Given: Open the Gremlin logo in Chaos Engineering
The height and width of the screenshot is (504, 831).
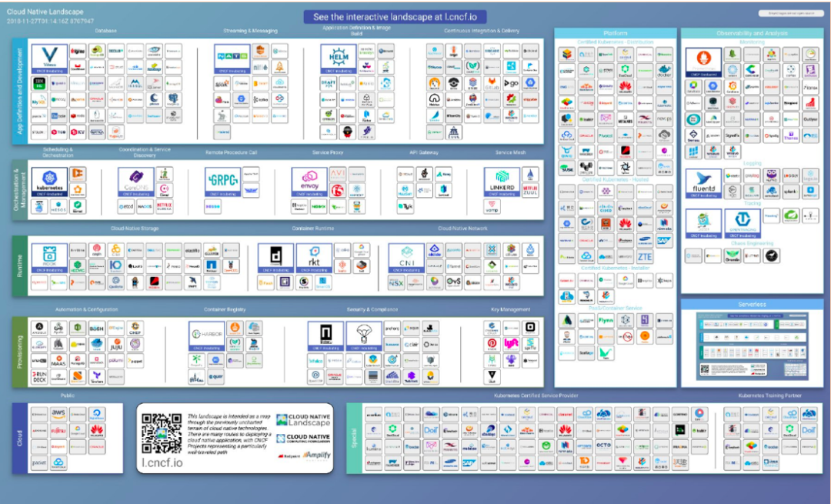Looking at the screenshot, I should (x=733, y=256).
